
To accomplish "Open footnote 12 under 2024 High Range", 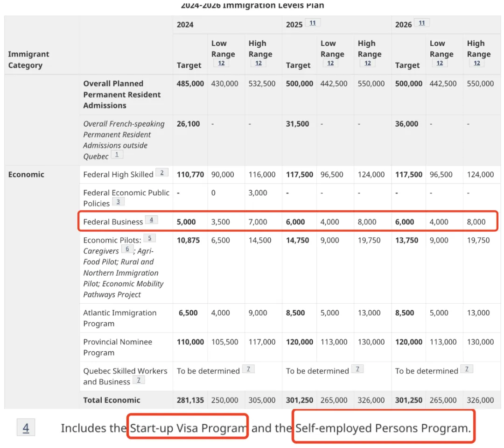I will pyautogui.click(x=259, y=63).
